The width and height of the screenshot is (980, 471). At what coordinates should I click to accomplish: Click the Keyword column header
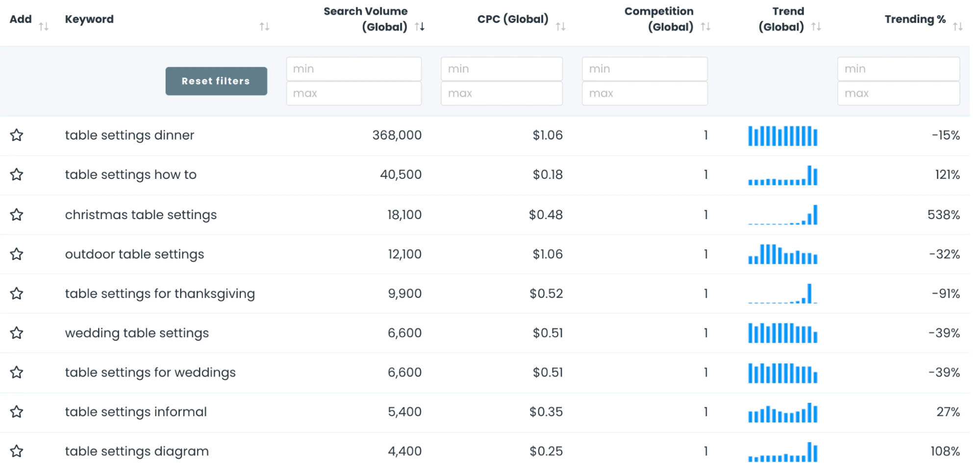tap(89, 19)
